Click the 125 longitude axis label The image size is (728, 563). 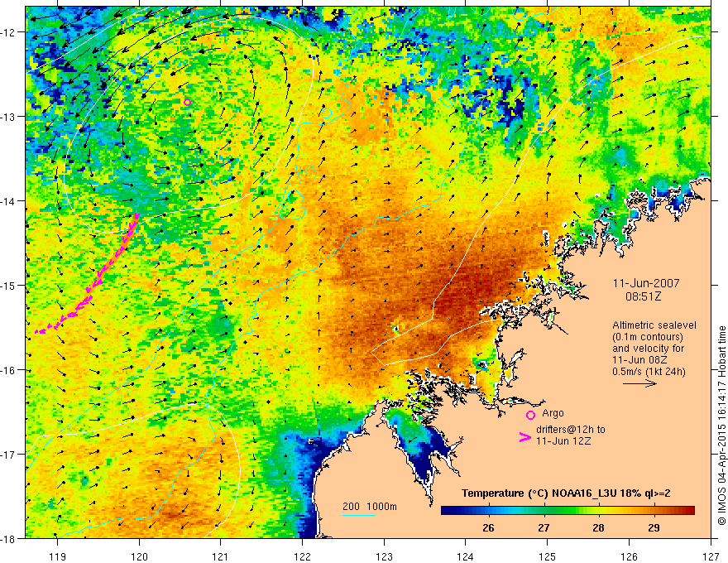point(548,556)
